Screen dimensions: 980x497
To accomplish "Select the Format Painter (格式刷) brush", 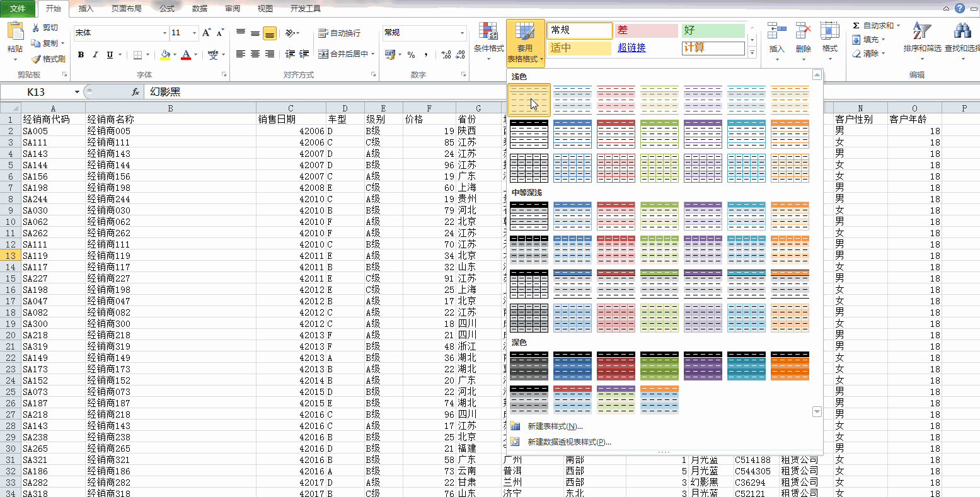I will coord(36,59).
